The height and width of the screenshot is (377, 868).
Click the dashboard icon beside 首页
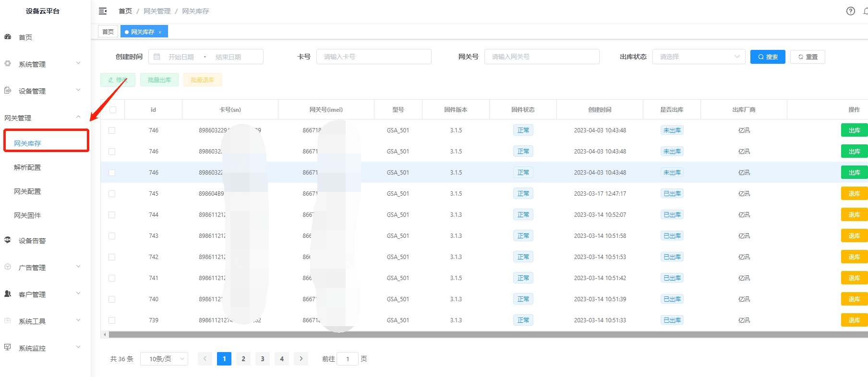[x=8, y=37]
